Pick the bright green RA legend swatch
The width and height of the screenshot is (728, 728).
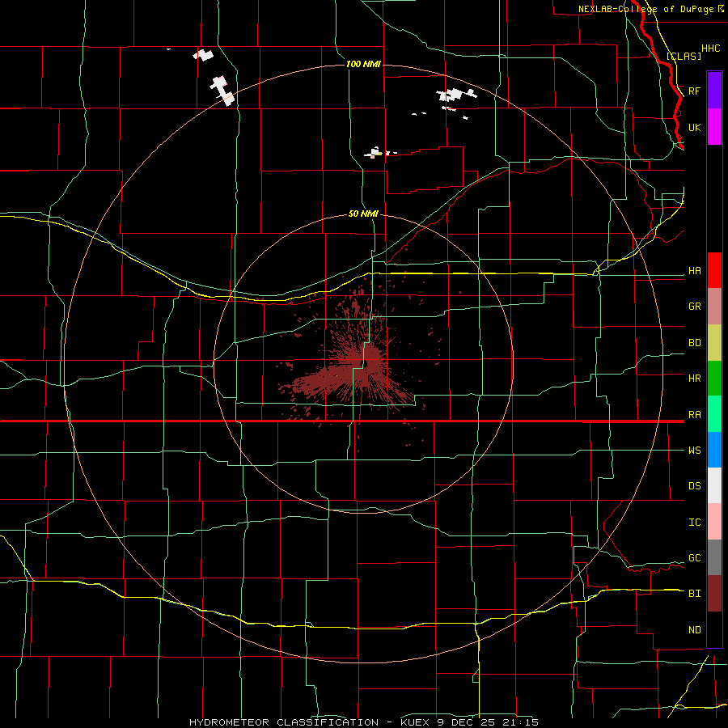click(x=714, y=414)
